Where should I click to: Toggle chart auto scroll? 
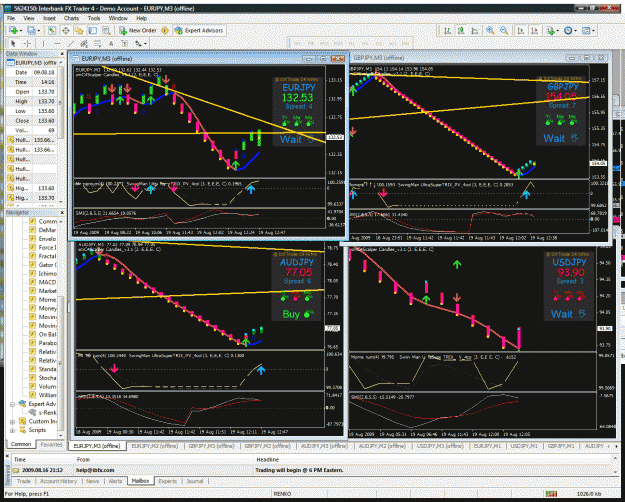pos(521,31)
